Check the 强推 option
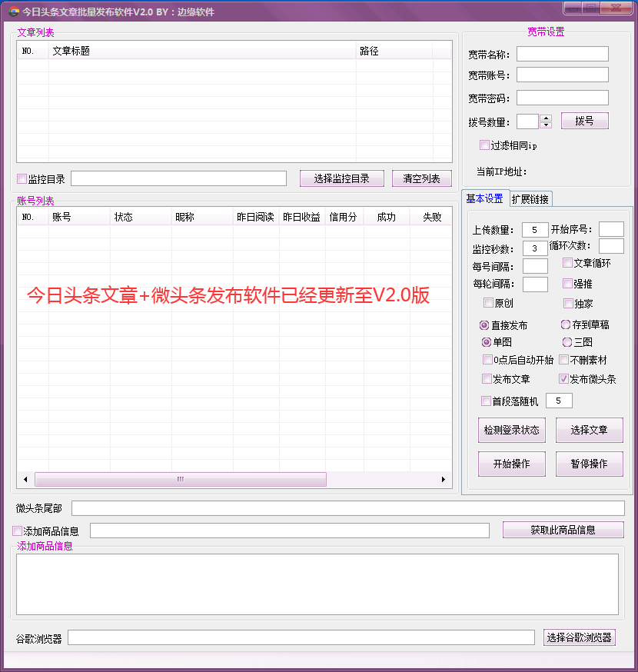This screenshot has height=672, width=638. tap(567, 283)
